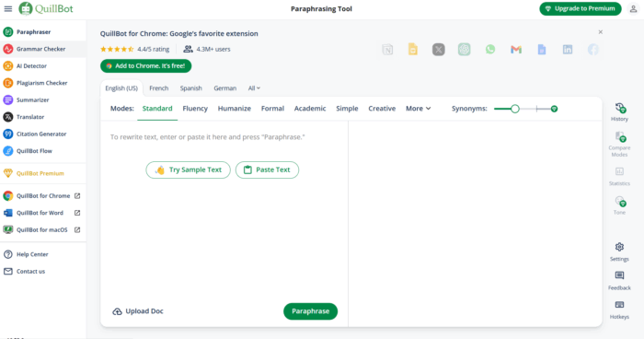Screen dimensions: 644x339
Task: Open paraphraser Settings
Action: pyautogui.click(x=619, y=251)
